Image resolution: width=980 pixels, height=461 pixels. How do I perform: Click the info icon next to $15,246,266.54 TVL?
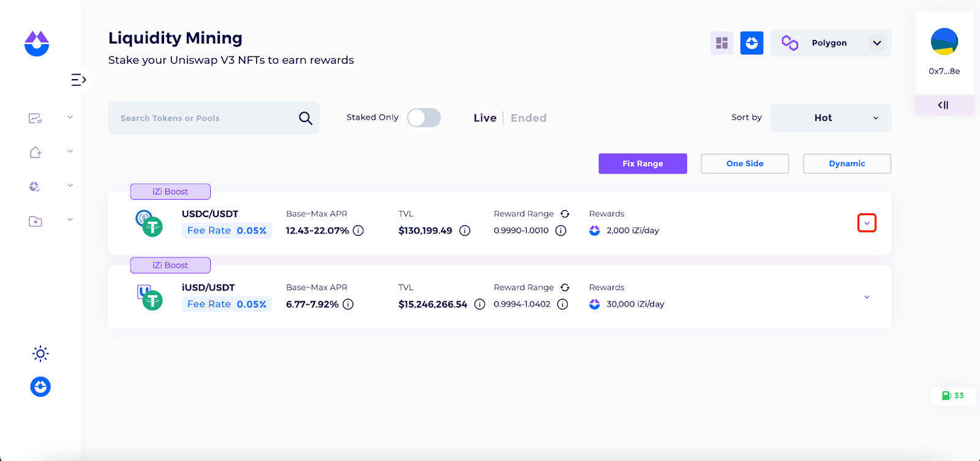(x=480, y=304)
